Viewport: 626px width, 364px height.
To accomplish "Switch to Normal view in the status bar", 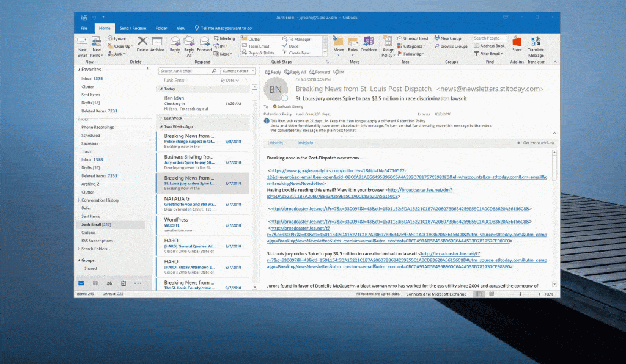I will (x=478, y=294).
